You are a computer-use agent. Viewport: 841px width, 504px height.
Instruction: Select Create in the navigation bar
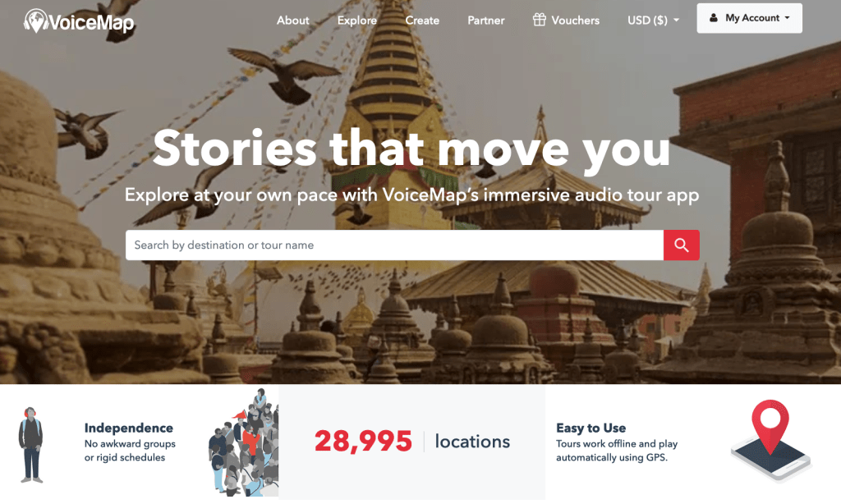tap(422, 21)
